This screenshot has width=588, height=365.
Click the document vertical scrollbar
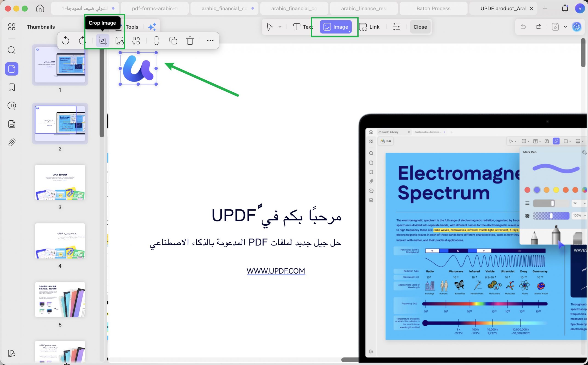pyautogui.click(x=583, y=53)
